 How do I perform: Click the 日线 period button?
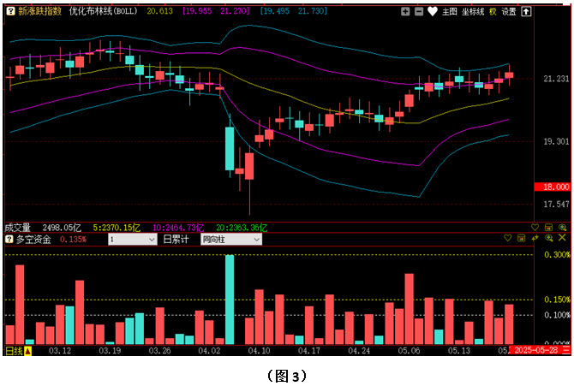point(15,351)
